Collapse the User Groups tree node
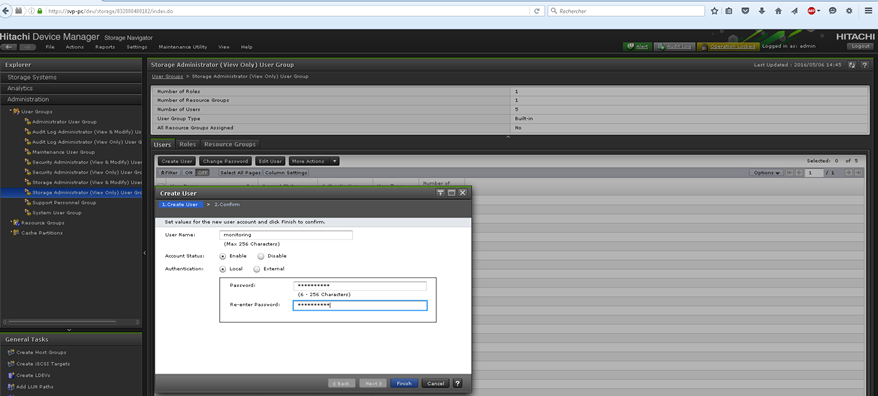 point(10,111)
